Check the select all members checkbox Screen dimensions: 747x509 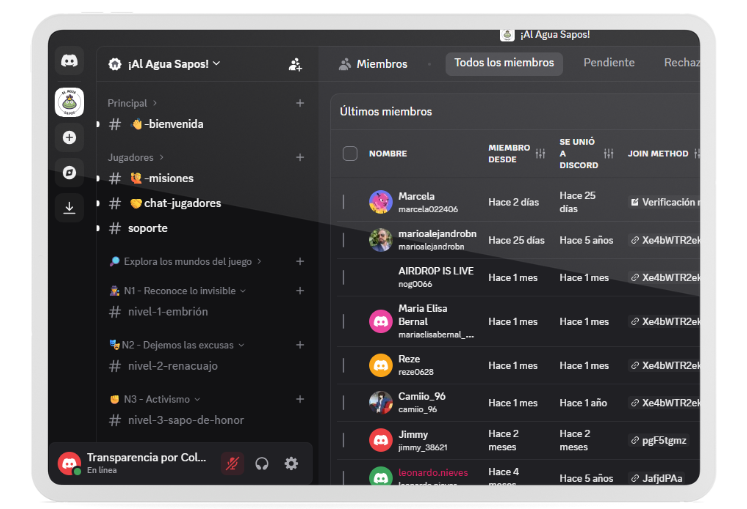click(x=350, y=153)
